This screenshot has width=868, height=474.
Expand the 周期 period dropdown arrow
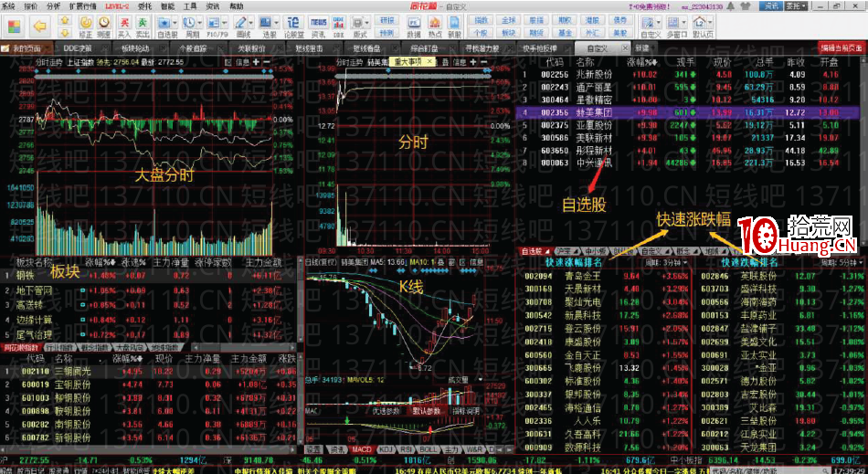(199, 23)
